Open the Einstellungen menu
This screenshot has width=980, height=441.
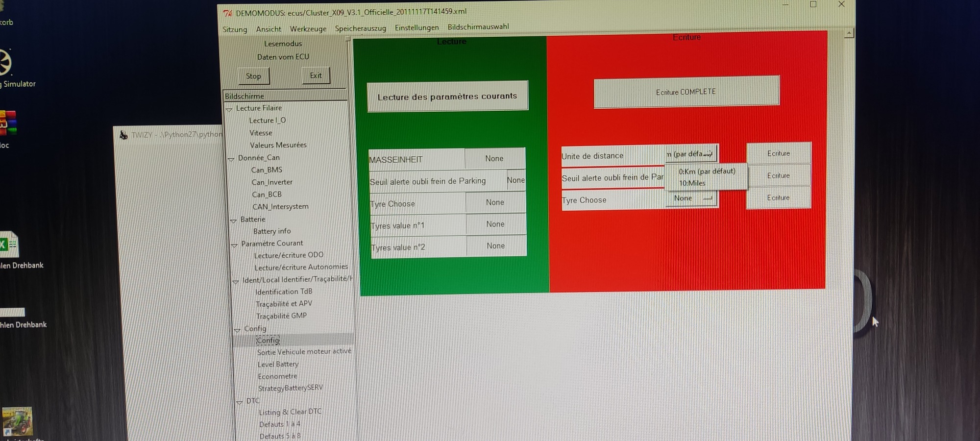point(416,27)
